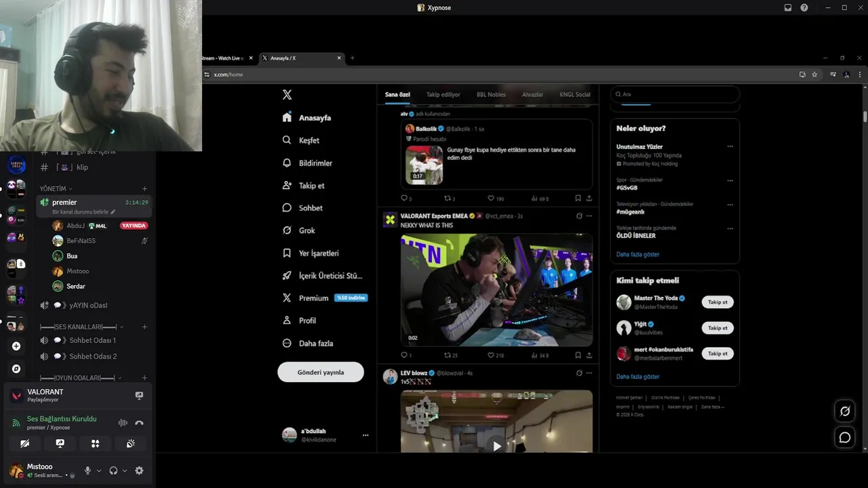Collapse OYUN ODALARI category

(x=81, y=378)
